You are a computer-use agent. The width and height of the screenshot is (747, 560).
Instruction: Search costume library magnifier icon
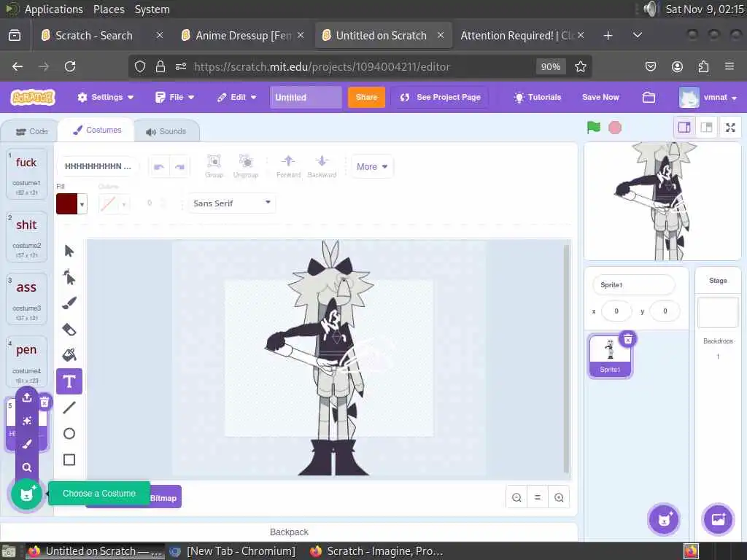tap(27, 467)
